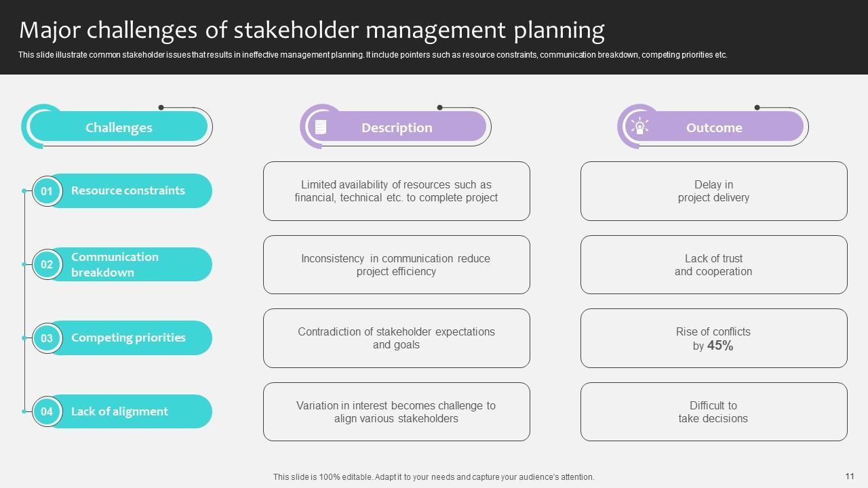Click the 03 number badge
This screenshot has height=488, width=868.
point(47,338)
